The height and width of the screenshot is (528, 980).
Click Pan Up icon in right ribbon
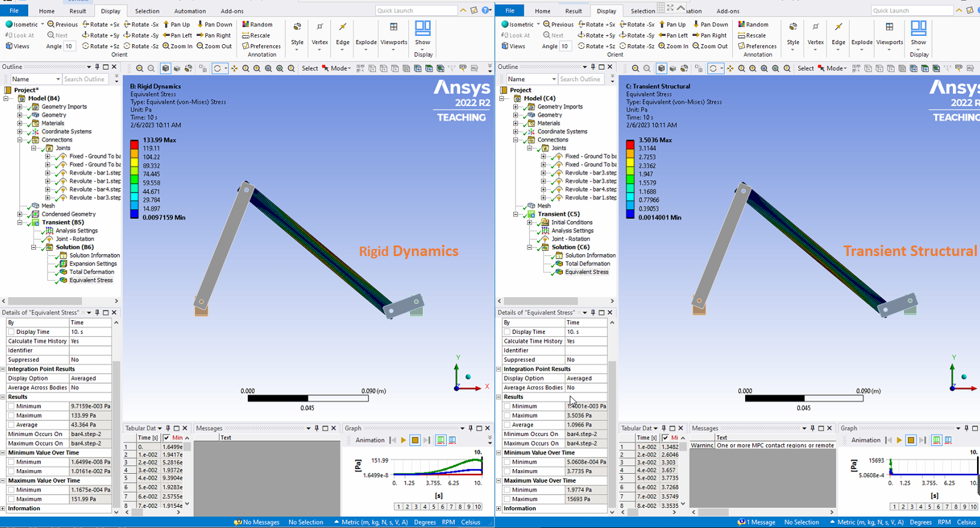pos(663,25)
